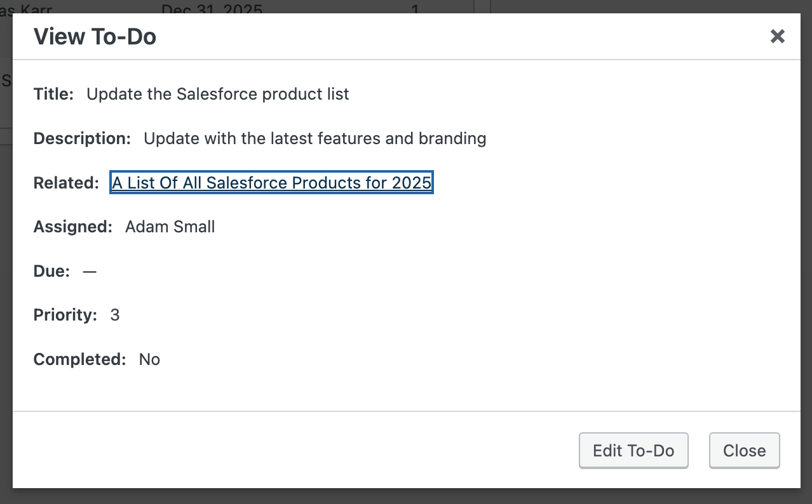Click the Assigned field label
The image size is (812, 504).
coord(72,227)
